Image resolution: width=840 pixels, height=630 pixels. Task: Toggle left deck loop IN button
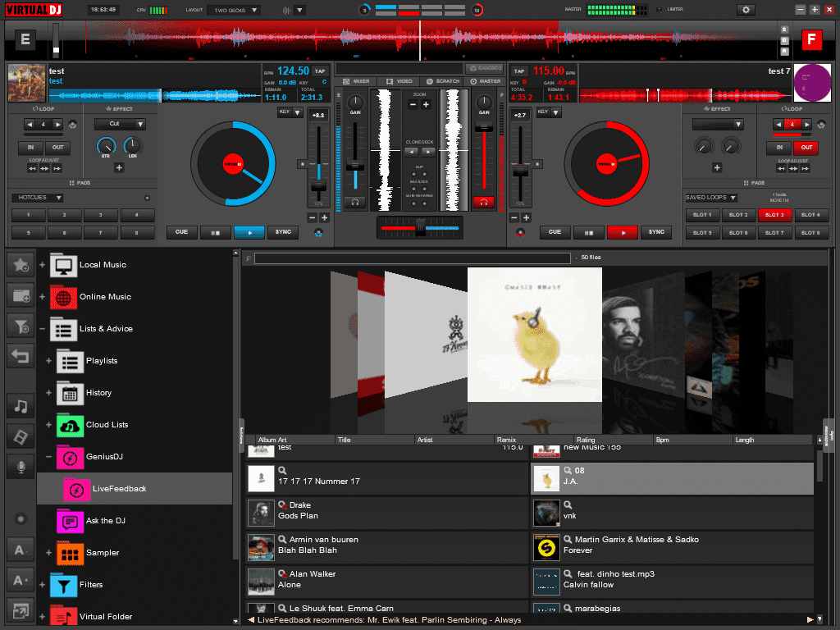[30, 148]
